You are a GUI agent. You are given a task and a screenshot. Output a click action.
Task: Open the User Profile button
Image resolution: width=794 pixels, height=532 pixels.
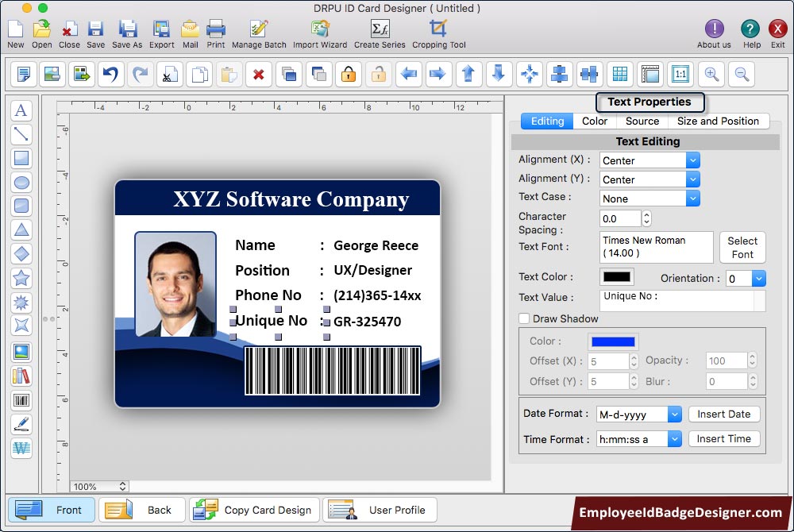pyautogui.click(x=380, y=510)
